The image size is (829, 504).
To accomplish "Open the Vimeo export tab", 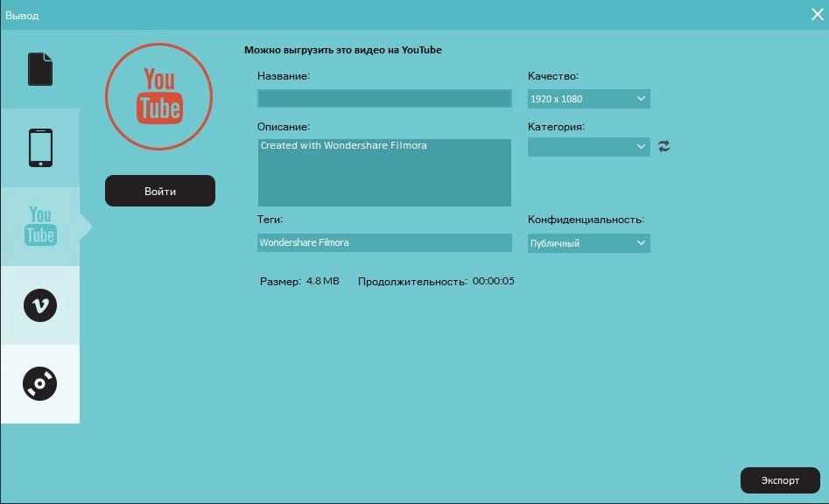I will (x=40, y=304).
